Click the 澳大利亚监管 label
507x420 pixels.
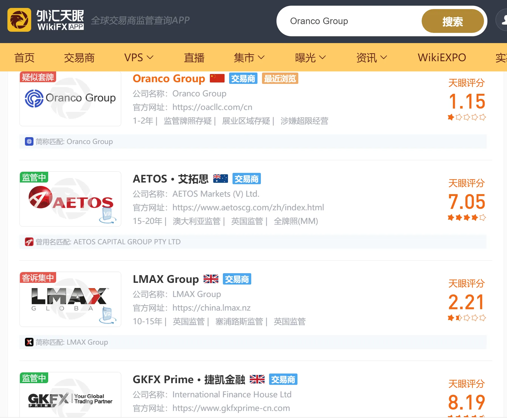coord(197,221)
